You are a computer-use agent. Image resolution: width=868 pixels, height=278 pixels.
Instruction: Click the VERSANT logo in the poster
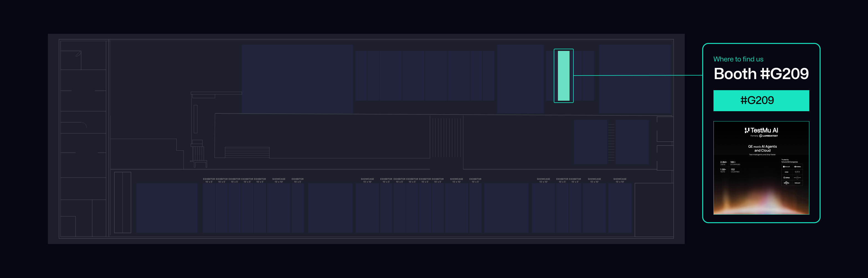(798, 183)
